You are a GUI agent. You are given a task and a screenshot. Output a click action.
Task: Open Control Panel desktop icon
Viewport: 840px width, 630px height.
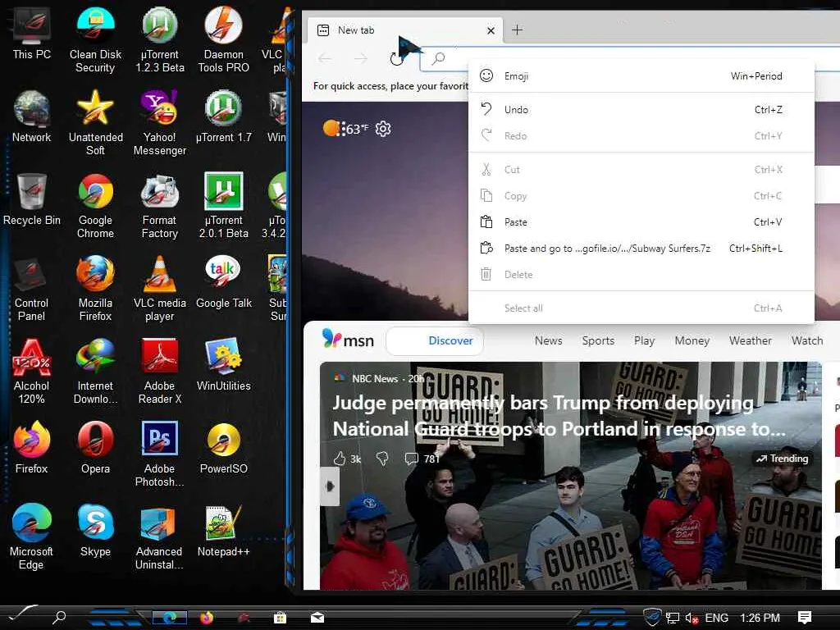pyautogui.click(x=32, y=290)
